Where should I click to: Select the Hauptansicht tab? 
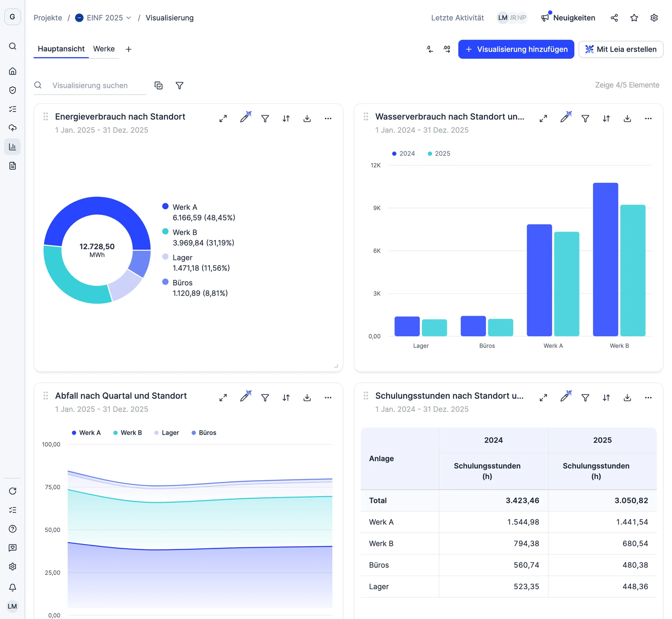tap(61, 49)
